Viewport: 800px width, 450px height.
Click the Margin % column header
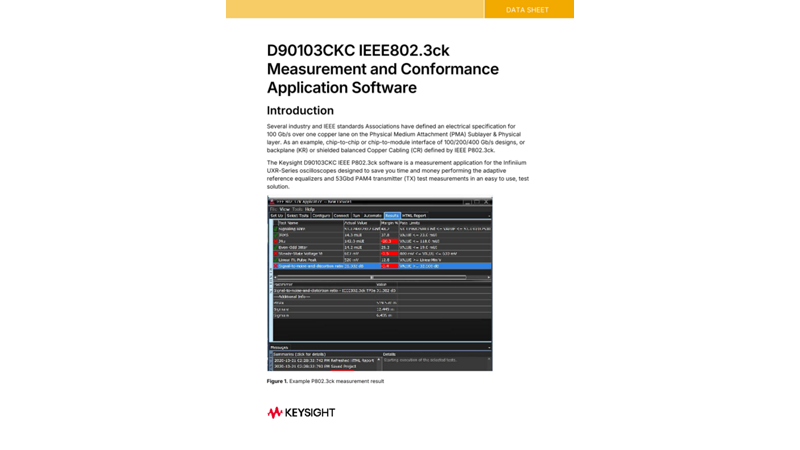(x=390, y=223)
